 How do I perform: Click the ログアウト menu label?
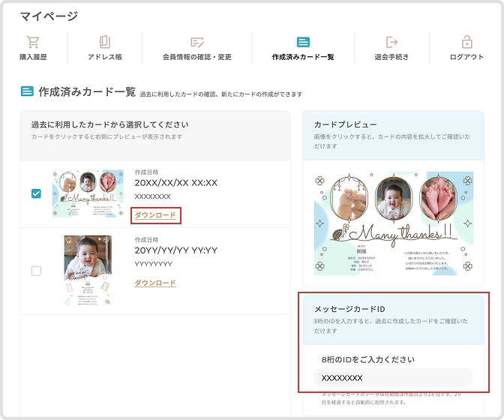pyautogui.click(x=466, y=57)
